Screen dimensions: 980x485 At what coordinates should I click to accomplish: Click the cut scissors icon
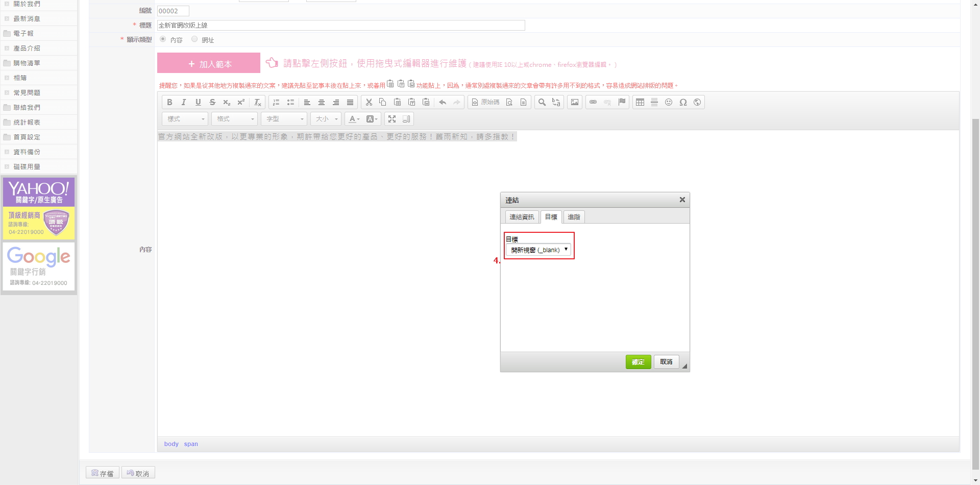point(369,103)
